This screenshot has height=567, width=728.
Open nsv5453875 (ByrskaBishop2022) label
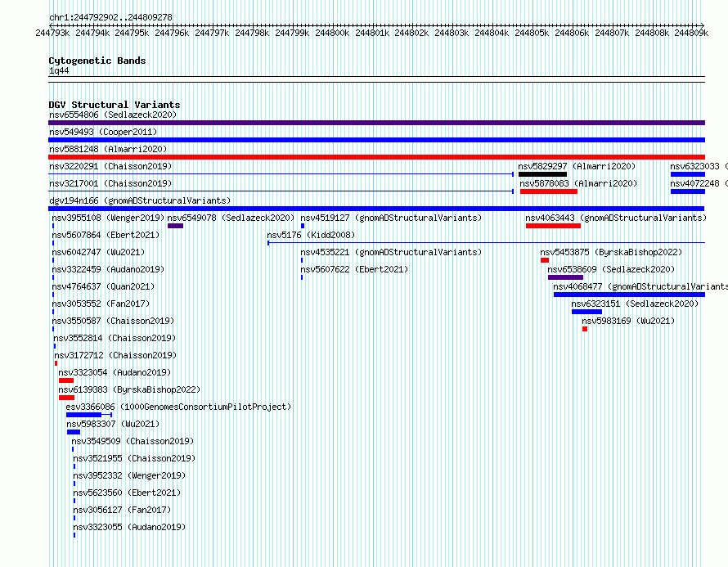point(611,252)
